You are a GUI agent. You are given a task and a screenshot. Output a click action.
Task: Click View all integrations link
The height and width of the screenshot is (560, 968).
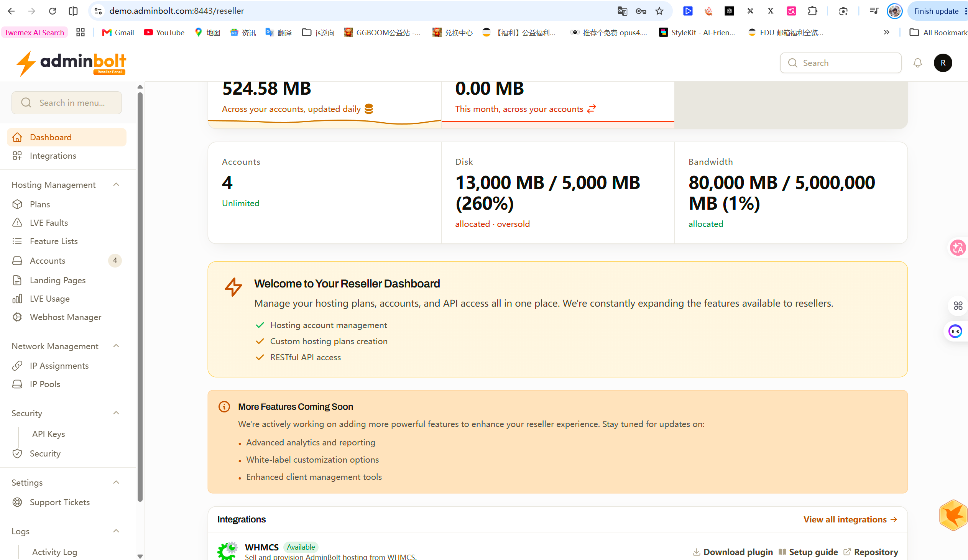tap(850, 519)
